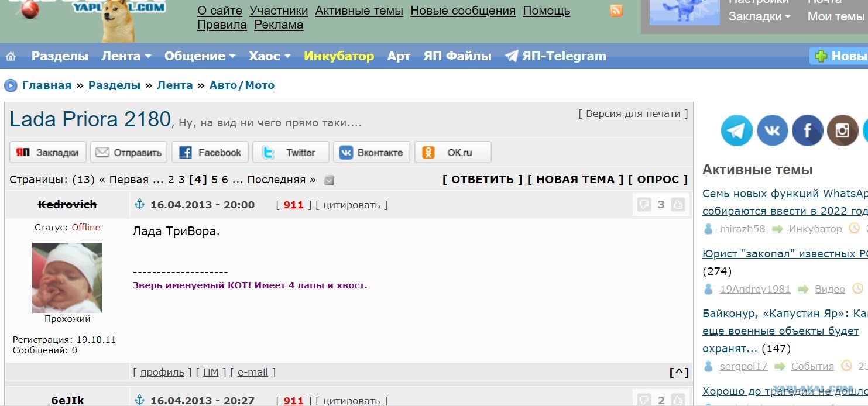Image resolution: width=868 pixels, height=406 pixels.
Task: Open Kedrovich's профиль link
Action: tap(162, 372)
